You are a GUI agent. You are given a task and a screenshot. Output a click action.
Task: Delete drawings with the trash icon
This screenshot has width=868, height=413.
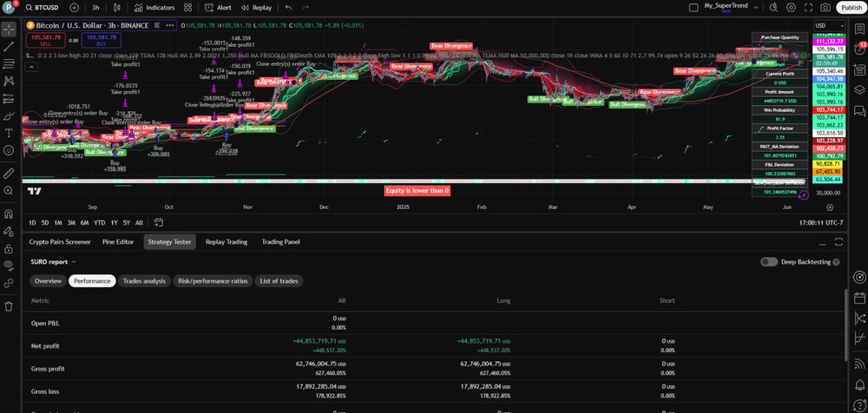[x=9, y=306]
